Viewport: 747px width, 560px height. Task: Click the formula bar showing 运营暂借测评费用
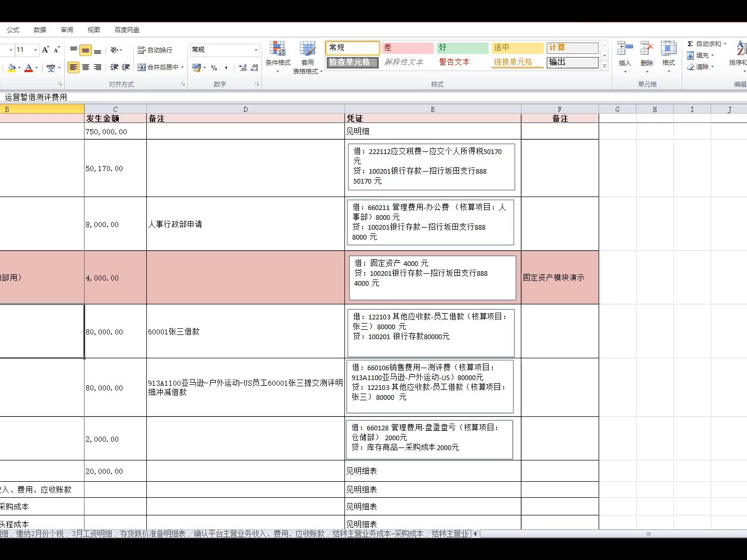click(374, 97)
